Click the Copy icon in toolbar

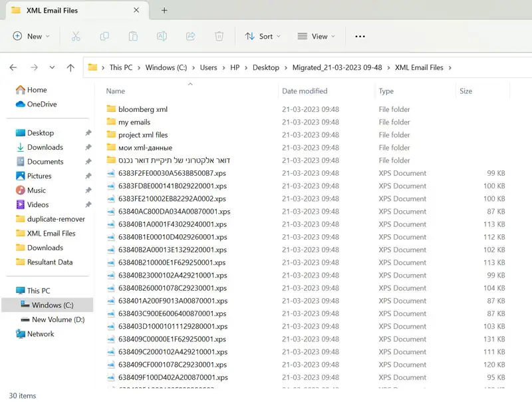(x=104, y=37)
